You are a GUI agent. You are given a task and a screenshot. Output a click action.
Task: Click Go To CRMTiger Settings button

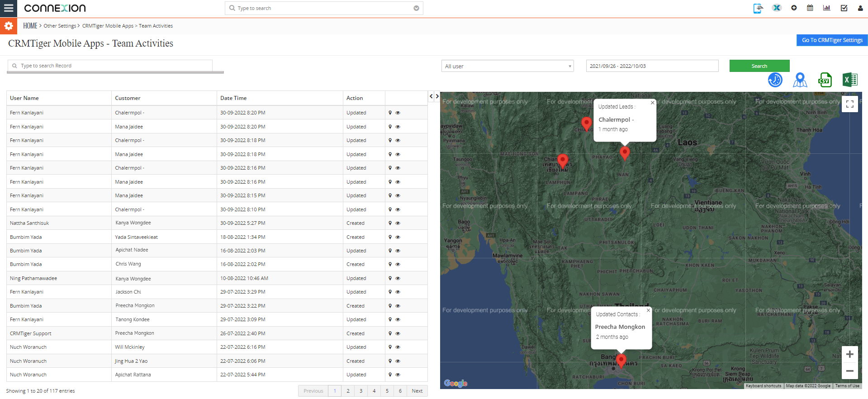(x=832, y=40)
